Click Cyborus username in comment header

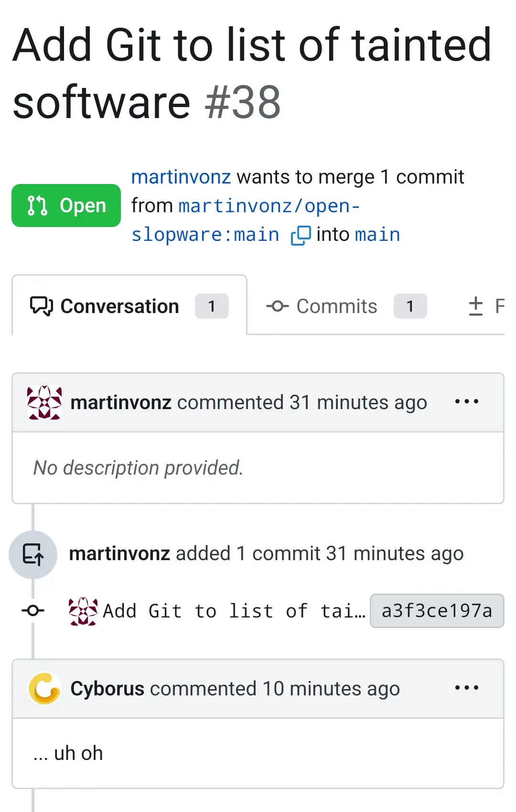point(107,689)
